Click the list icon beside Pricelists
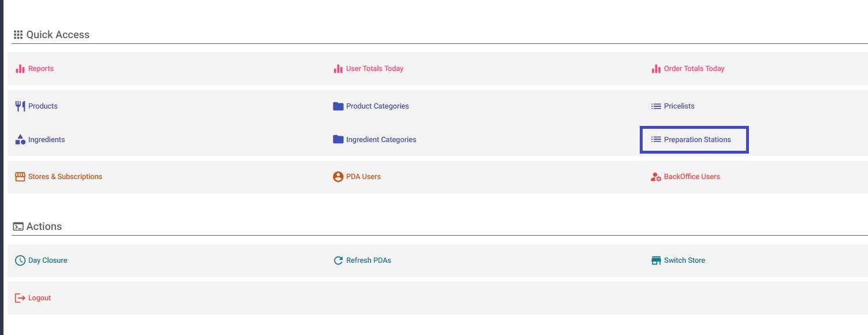This screenshot has height=335, width=868. [656, 106]
